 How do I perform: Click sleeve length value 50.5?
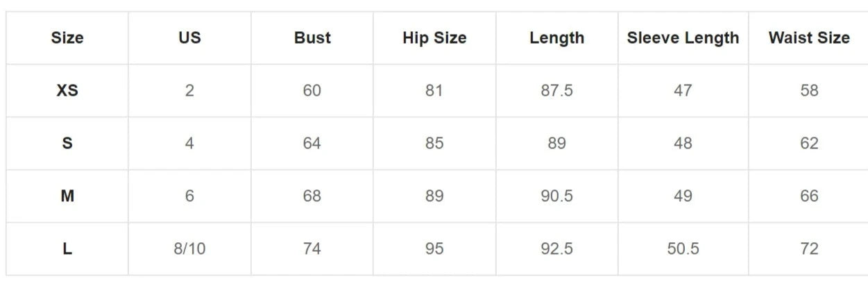(683, 249)
